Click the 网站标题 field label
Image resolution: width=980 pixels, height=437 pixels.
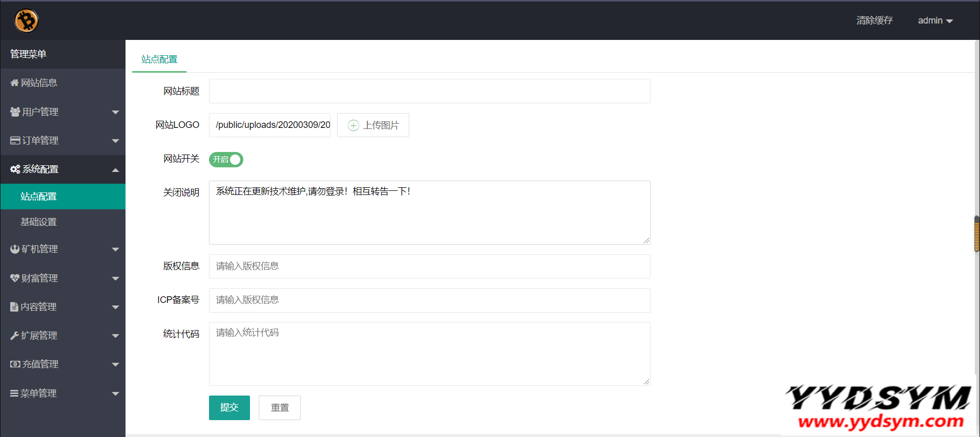click(x=181, y=91)
